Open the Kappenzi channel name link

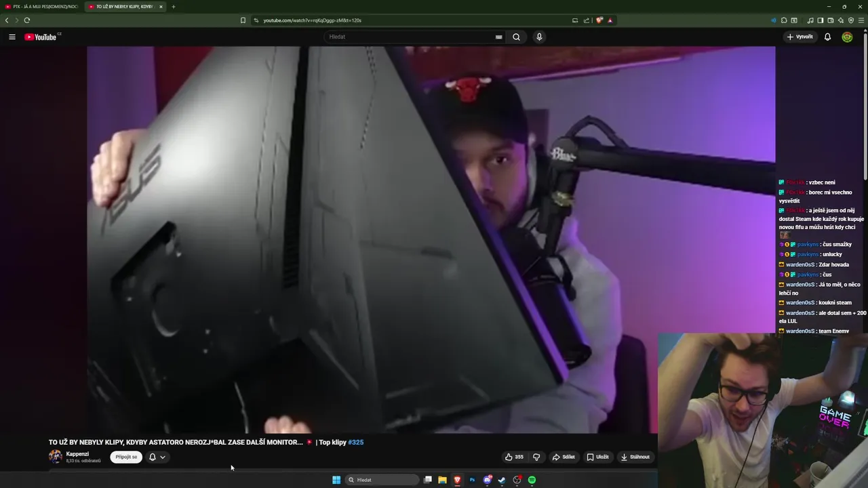77,453
